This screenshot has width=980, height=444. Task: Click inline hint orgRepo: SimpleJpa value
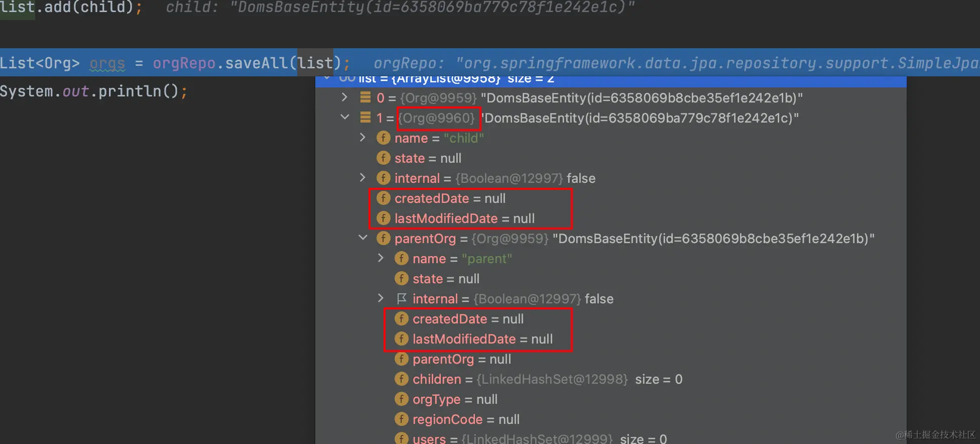pyautogui.click(x=676, y=63)
